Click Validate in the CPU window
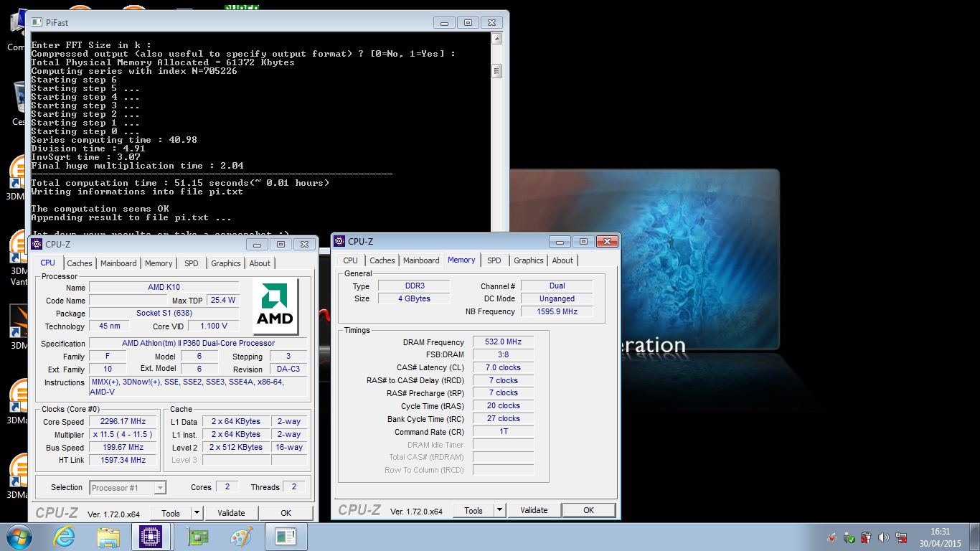The image size is (980, 551). (x=231, y=513)
